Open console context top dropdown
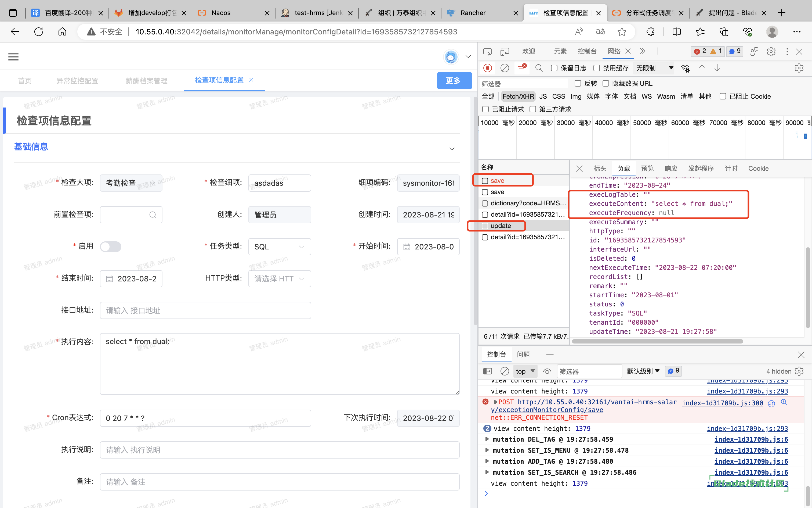Viewport: 812px width, 508px height. click(525, 371)
